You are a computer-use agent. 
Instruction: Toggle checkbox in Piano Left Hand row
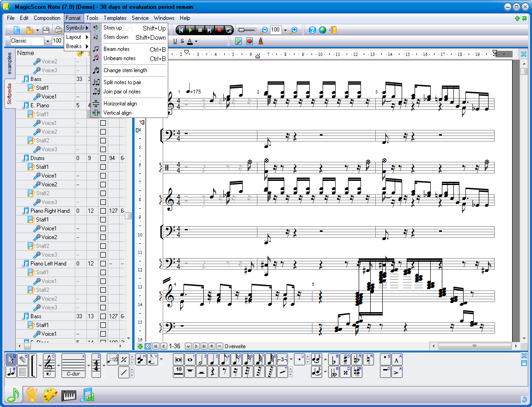coord(103,264)
